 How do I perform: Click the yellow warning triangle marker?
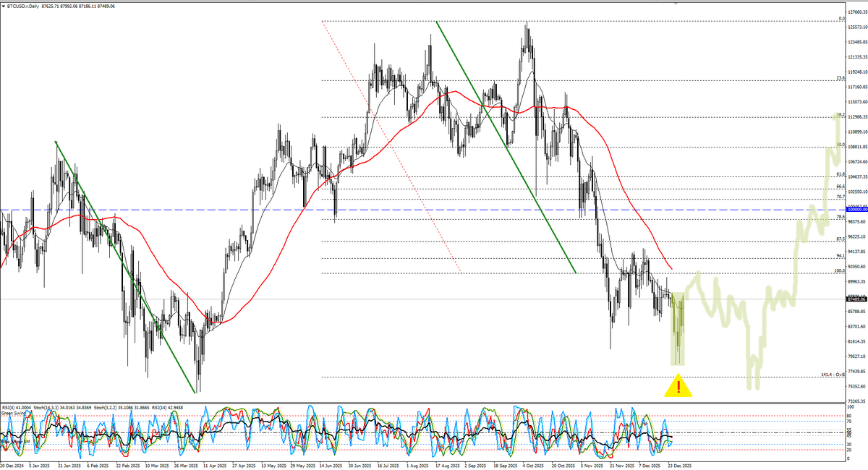tap(678, 386)
